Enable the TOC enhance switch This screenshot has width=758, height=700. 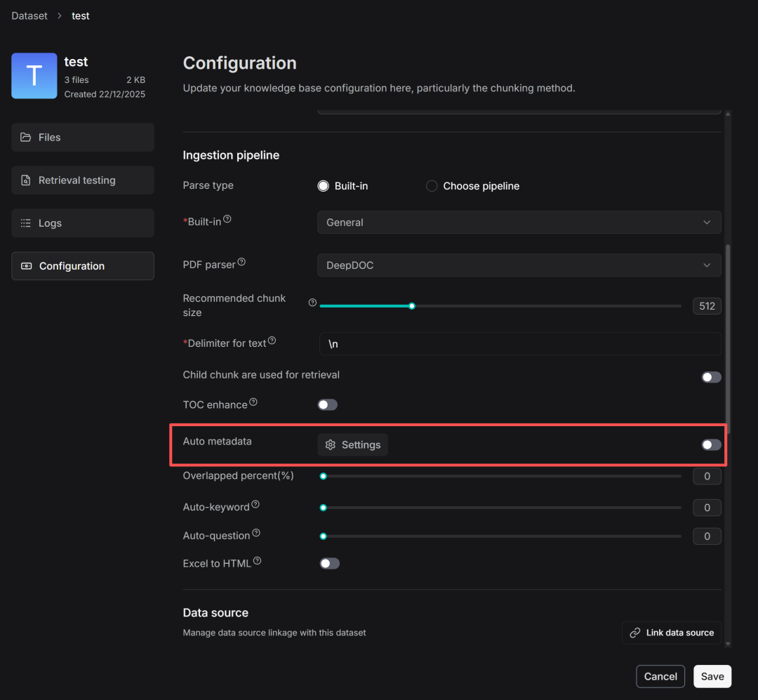click(328, 405)
